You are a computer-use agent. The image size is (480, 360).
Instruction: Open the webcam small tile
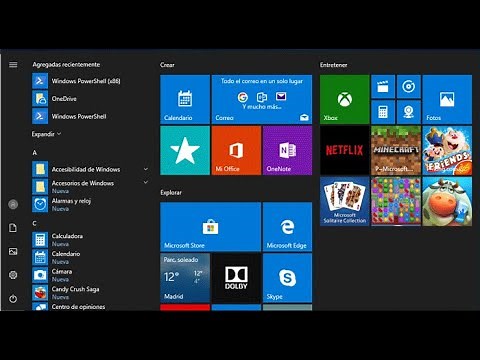pos(409,112)
